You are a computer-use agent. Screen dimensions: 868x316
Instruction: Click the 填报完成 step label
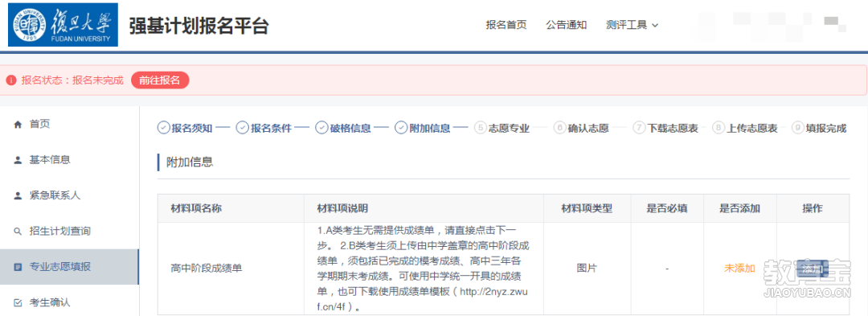tap(826, 129)
